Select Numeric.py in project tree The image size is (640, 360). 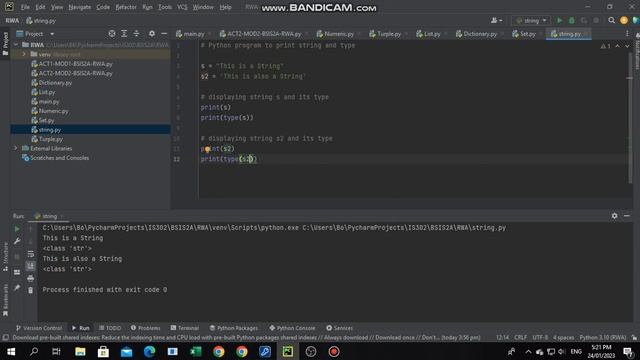click(50, 111)
